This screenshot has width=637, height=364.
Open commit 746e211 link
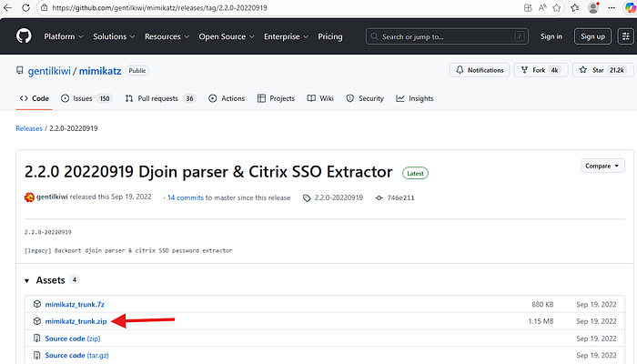click(x=400, y=197)
